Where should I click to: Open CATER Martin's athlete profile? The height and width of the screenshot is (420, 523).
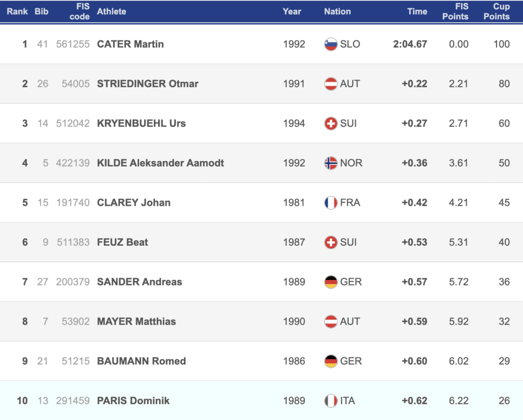pos(130,44)
